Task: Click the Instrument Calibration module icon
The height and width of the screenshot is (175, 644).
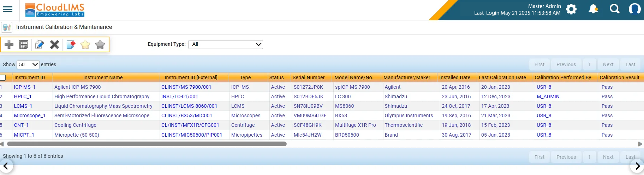Action: click(x=7, y=27)
